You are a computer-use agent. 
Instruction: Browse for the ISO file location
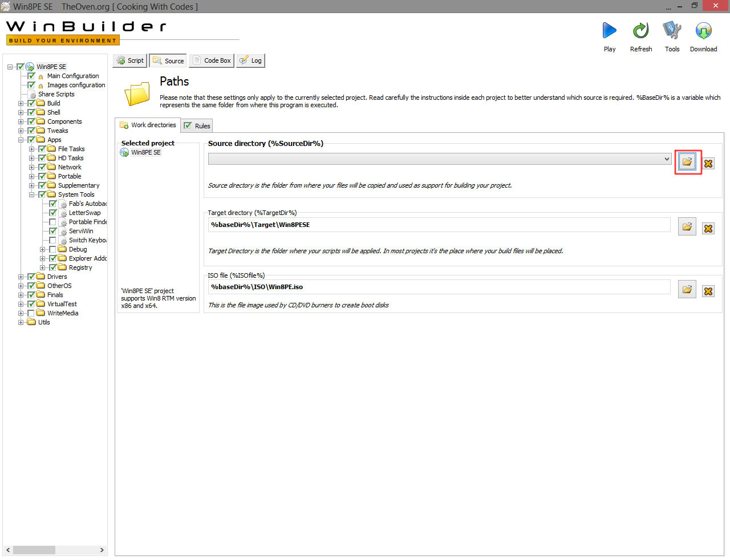tap(687, 290)
